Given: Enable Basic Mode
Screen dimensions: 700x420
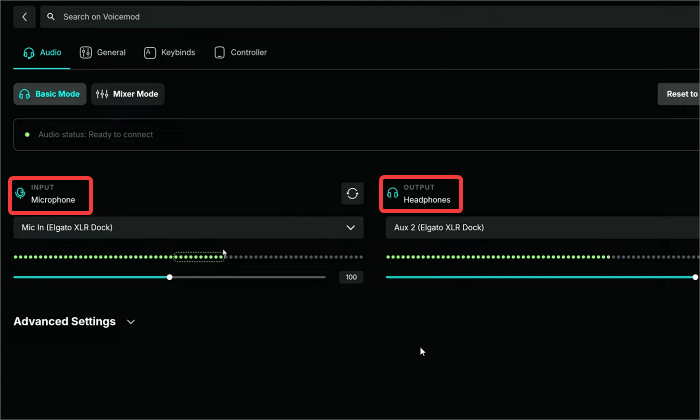Looking at the screenshot, I should pyautogui.click(x=49, y=94).
